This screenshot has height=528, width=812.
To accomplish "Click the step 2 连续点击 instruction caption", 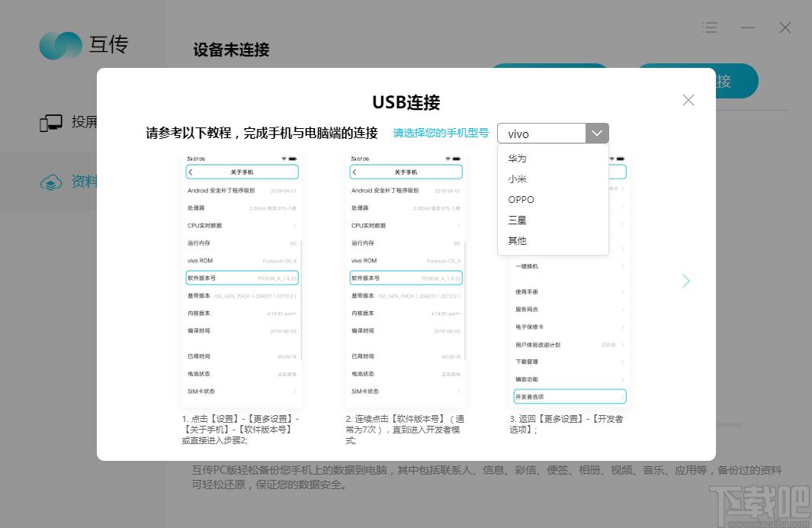I will click(405, 429).
